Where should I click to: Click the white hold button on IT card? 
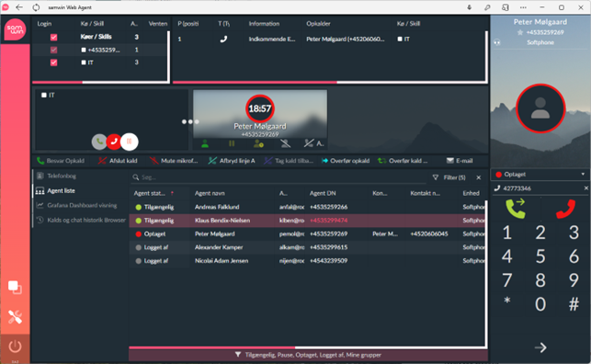130,142
